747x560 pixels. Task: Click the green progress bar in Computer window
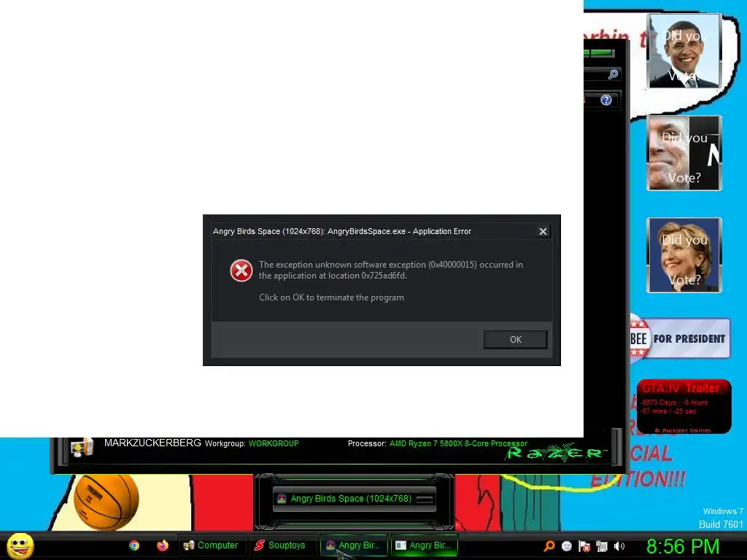pos(599,52)
